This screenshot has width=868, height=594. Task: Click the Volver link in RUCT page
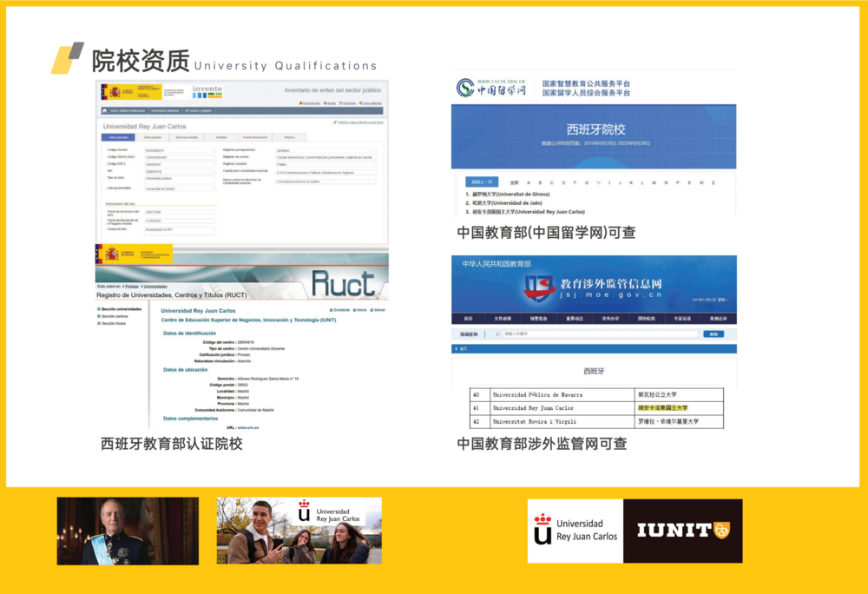(378, 310)
